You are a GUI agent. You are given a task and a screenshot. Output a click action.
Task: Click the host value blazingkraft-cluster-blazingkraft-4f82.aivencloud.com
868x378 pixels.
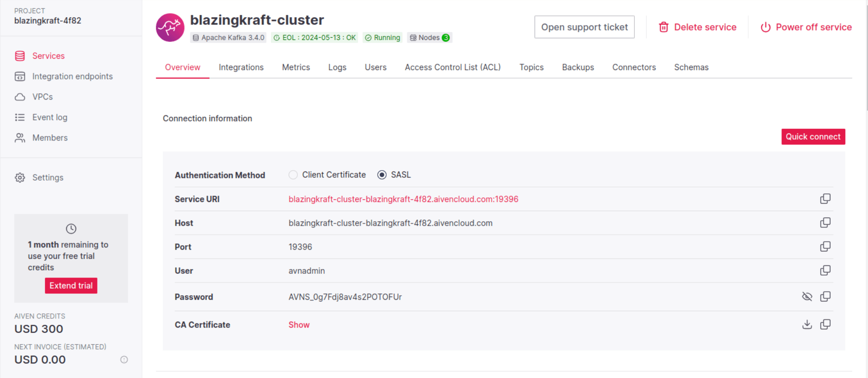pos(390,223)
